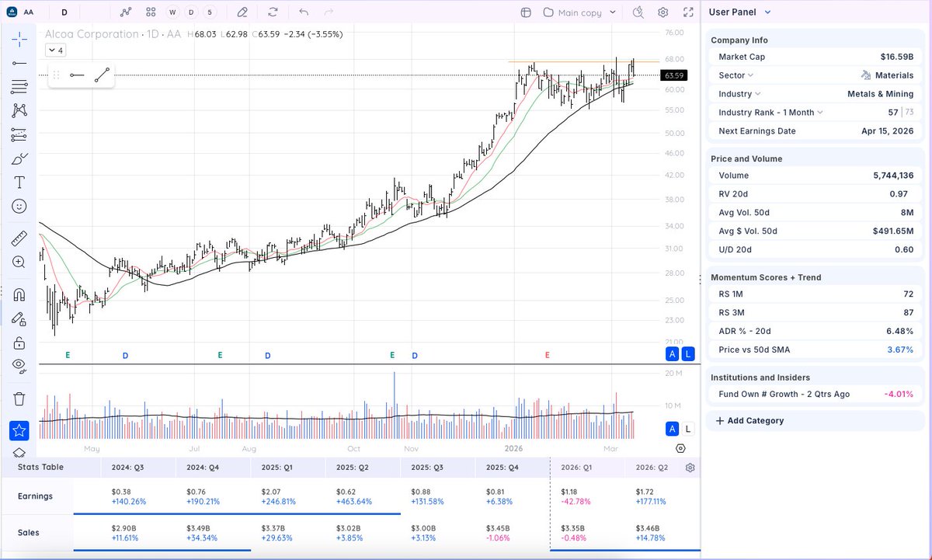Switch to daily D circle interval
Viewport: 932px width, 560px height.
click(191, 12)
